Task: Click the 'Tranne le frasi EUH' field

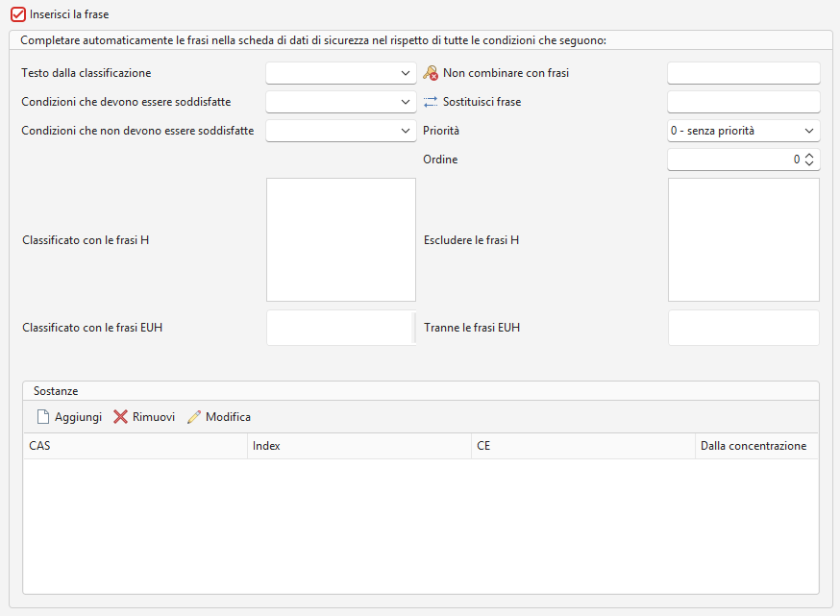Action: (x=744, y=328)
